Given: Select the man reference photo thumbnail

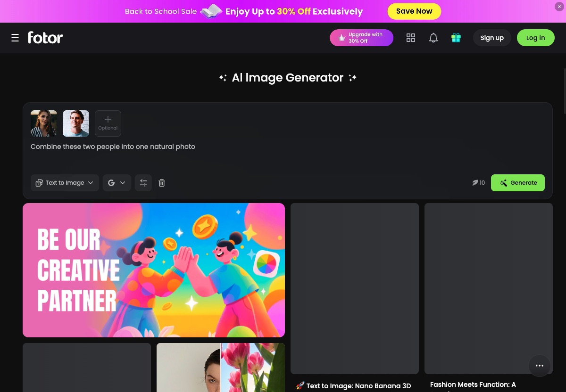Looking at the screenshot, I should (x=76, y=123).
